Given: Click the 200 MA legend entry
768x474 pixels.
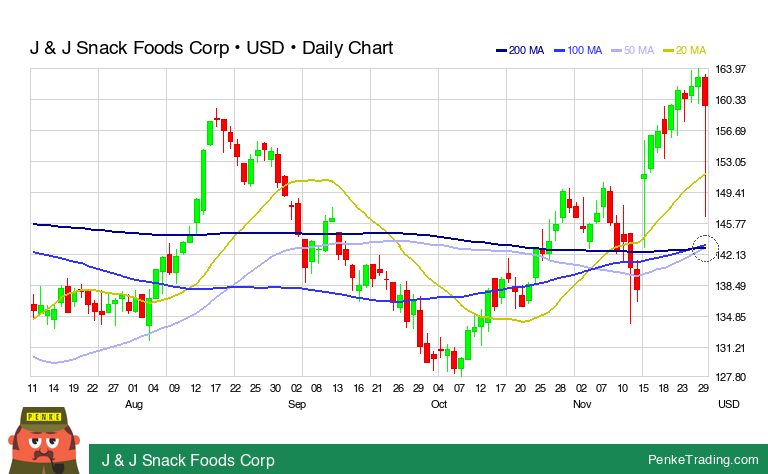Looking at the screenshot, I should click(520, 50).
